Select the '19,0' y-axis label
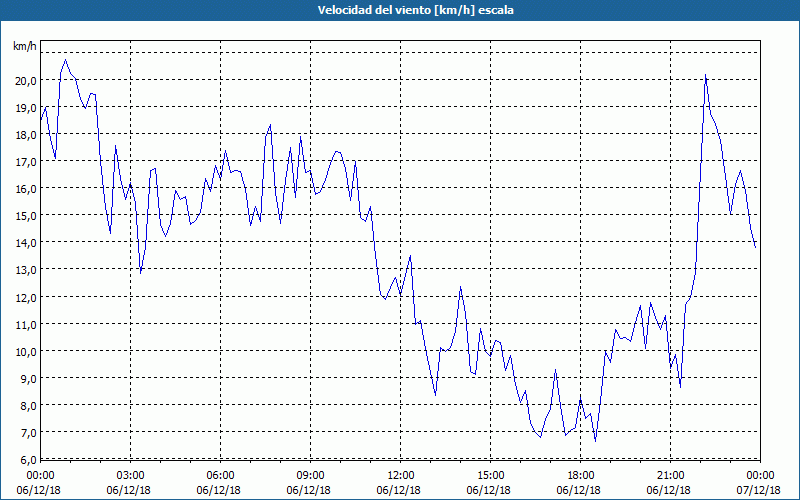The width and height of the screenshot is (800, 500). pos(26,107)
